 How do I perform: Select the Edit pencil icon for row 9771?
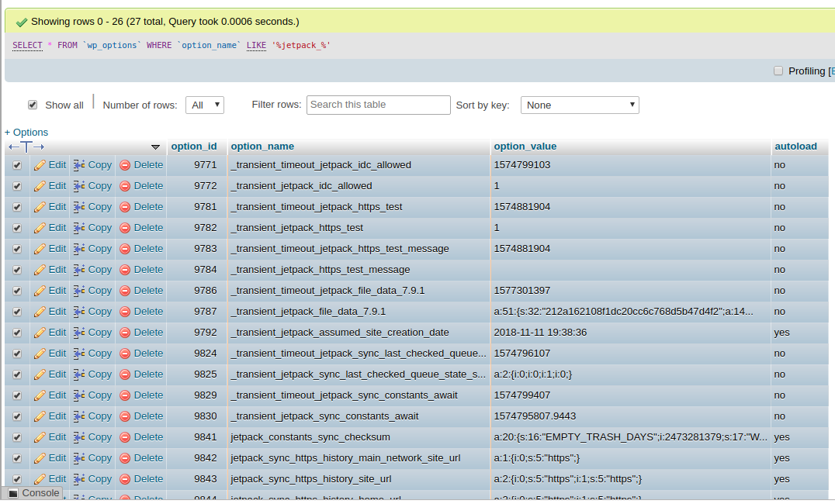click(x=41, y=164)
